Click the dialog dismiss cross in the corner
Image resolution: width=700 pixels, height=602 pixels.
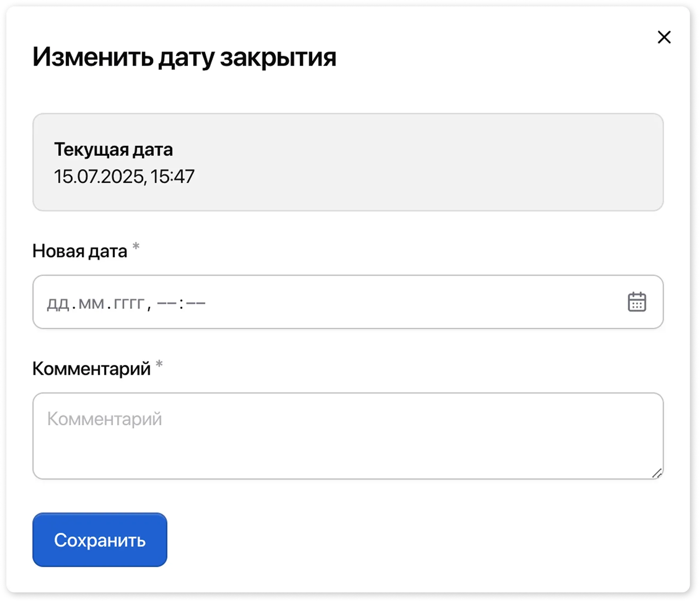664,38
